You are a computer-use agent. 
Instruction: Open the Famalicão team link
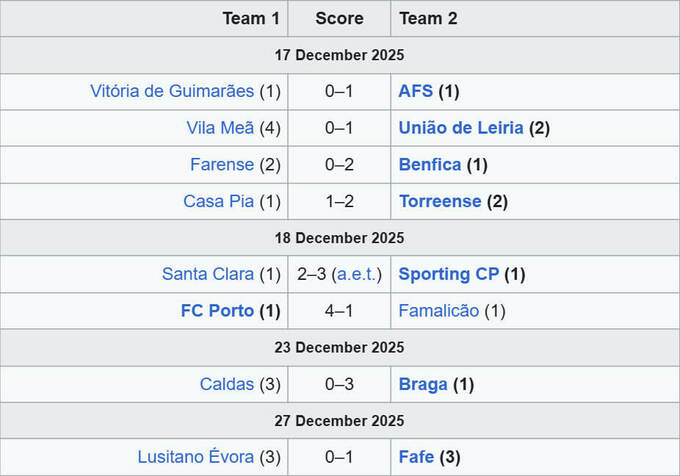point(438,311)
